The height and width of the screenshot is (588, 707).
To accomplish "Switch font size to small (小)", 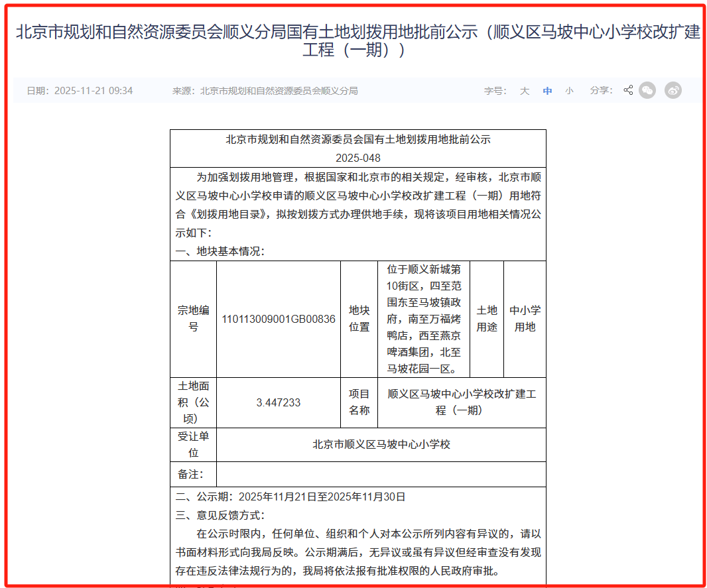I will (569, 91).
